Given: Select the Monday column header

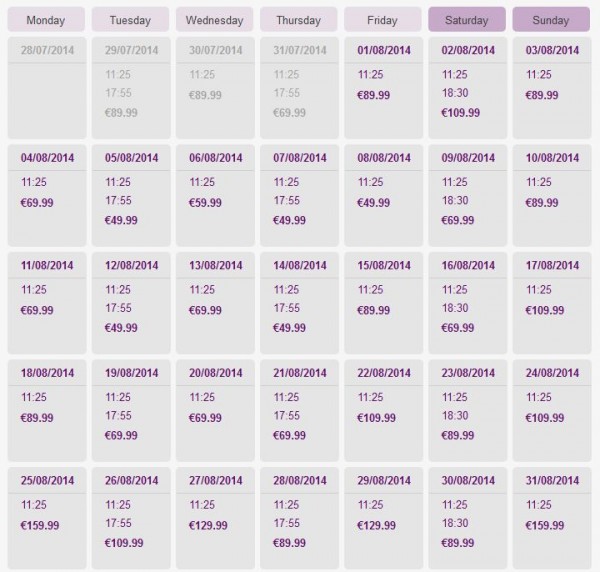Looking at the screenshot, I should click(46, 20).
